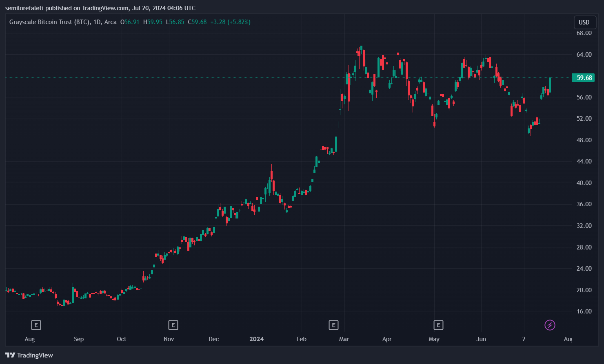
Task: Click the publisher line mentioning semilorefaleti
Action: 100,8
